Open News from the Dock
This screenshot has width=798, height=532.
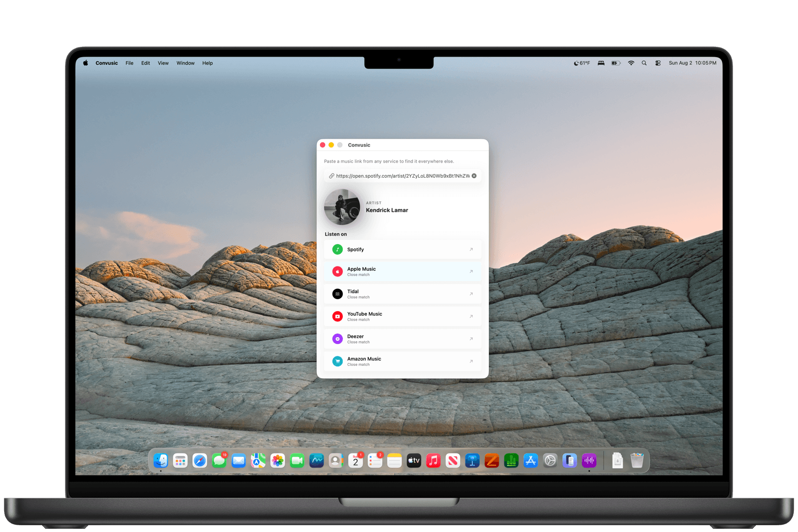[x=453, y=460]
